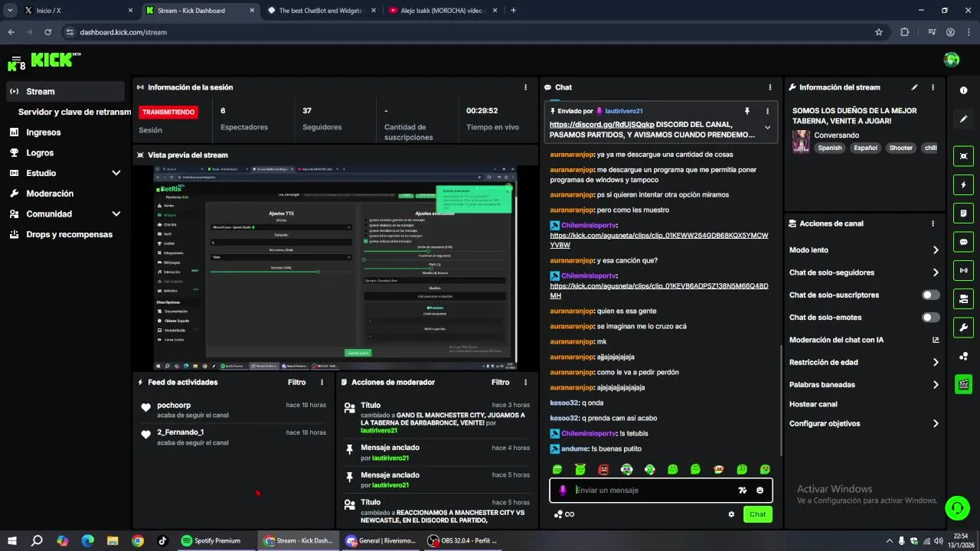Click the info icon in right sidebar

pyautogui.click(x=964, y=90)
